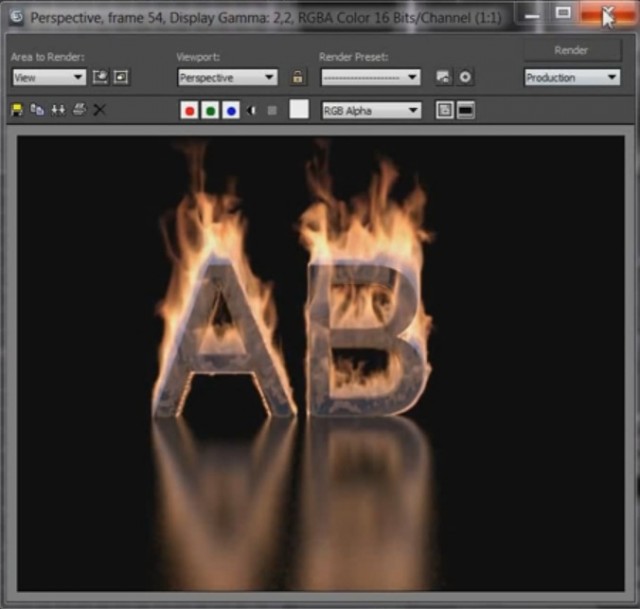Clear the rendered image with X icon
This screenshot has height=609, width=640.
(99, 110)
